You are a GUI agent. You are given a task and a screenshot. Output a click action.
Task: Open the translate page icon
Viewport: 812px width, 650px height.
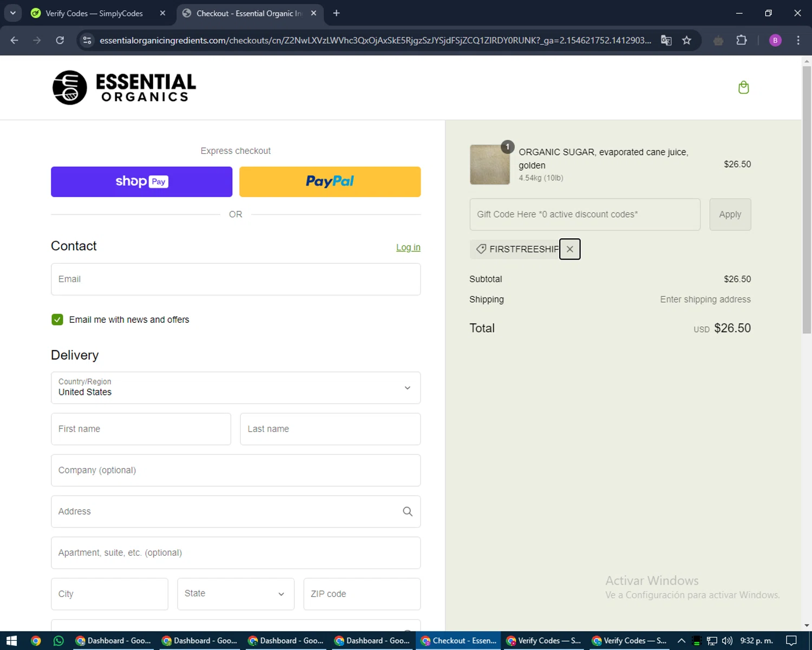click(666, 40)
